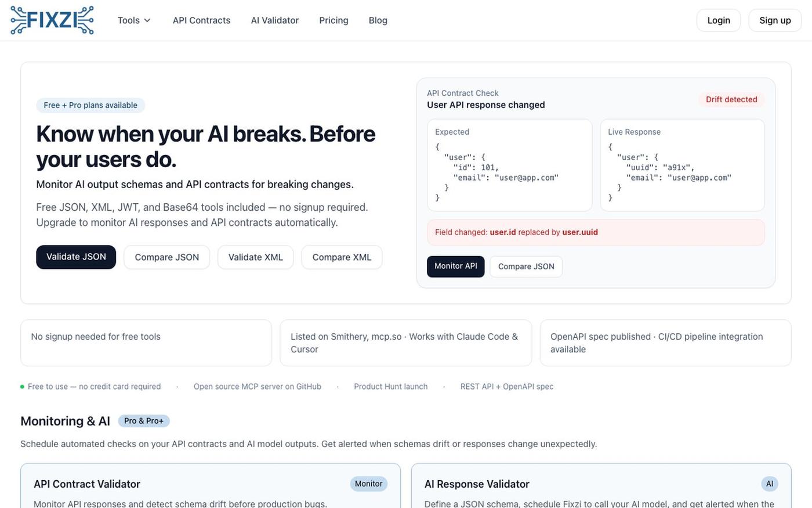Image resolution: width=812 pixels, height=508 pixels.
Task: Open the API Contracts page
Action: click(x=201, y=20)
